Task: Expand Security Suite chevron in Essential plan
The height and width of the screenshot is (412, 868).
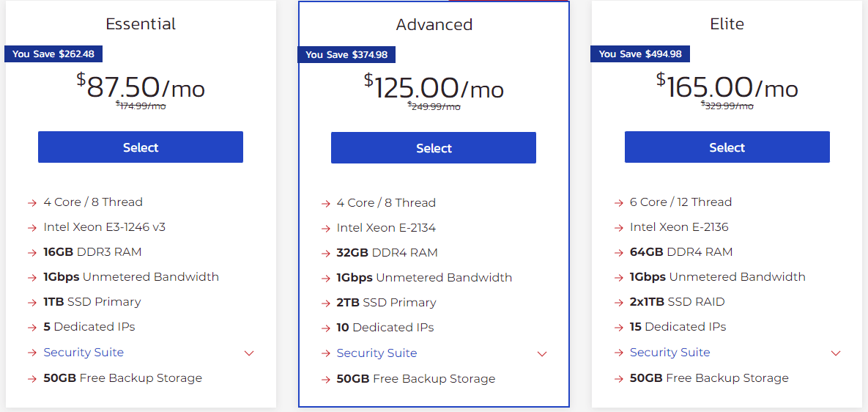Action: point(249,353)
